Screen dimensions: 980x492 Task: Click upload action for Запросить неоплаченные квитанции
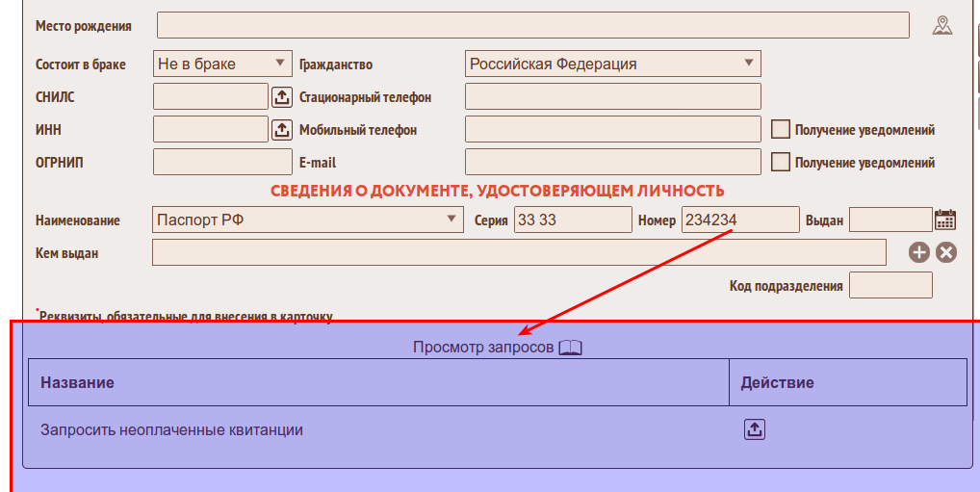[754, 429]
